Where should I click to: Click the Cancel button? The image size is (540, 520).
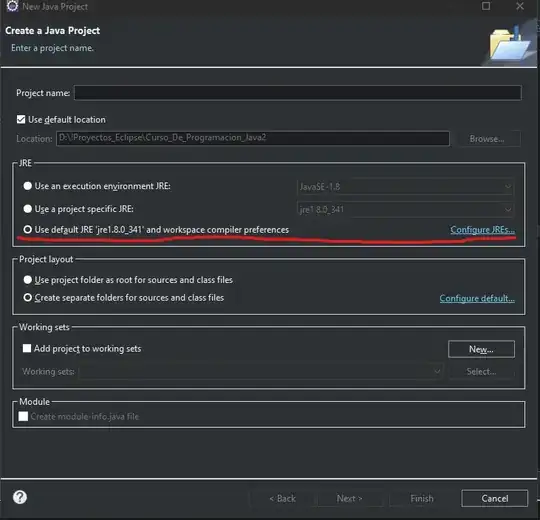click(495, 498)
